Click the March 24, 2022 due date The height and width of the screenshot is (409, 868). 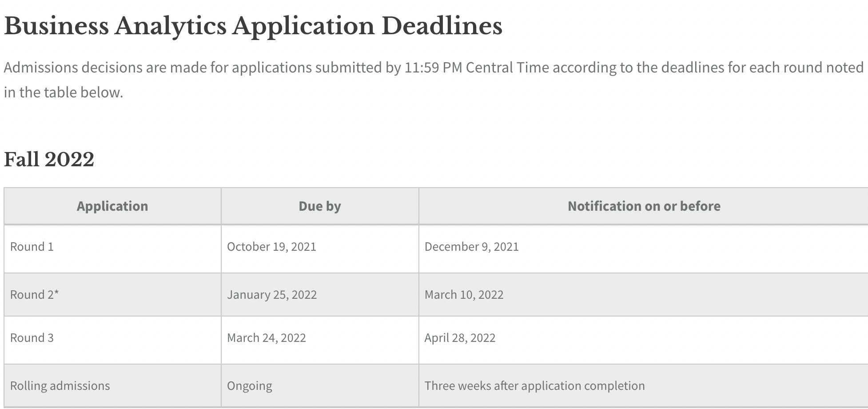[267, 338]
